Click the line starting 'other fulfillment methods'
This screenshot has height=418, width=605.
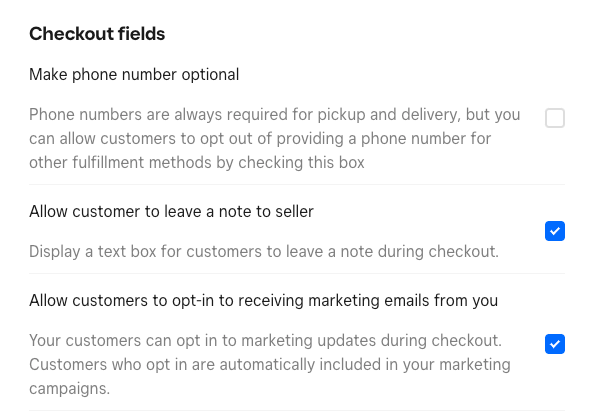[x=197, y=162]
